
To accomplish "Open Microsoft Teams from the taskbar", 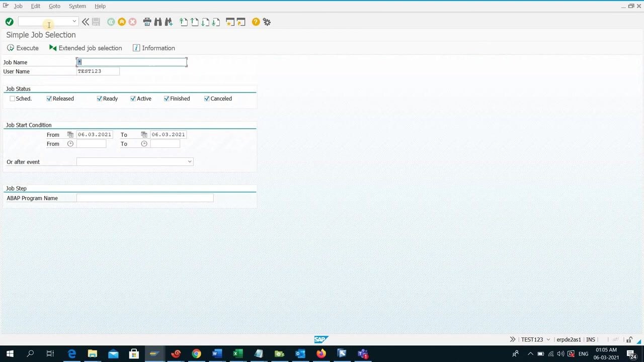I will pyautogui.click(x=363, y=353).
